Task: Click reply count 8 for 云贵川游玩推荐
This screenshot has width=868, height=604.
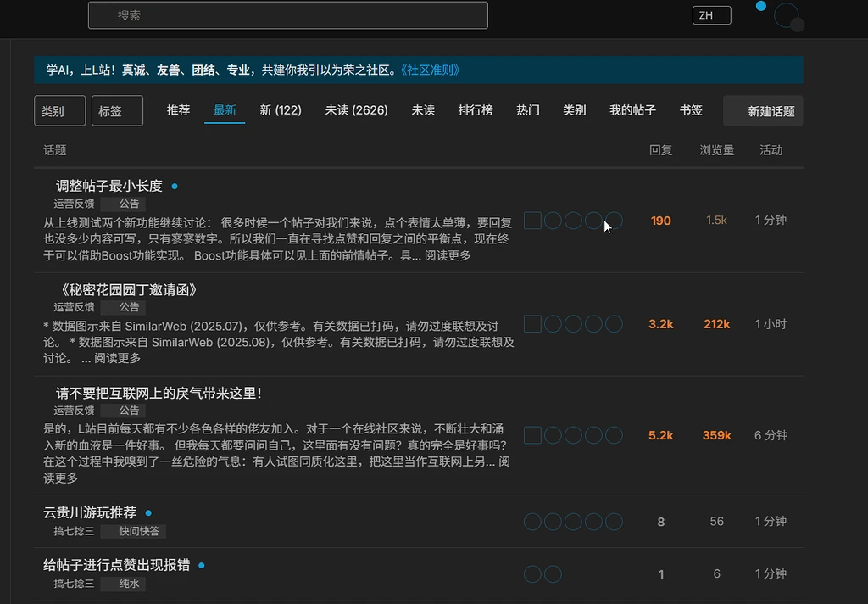Action: pos(661,522)
